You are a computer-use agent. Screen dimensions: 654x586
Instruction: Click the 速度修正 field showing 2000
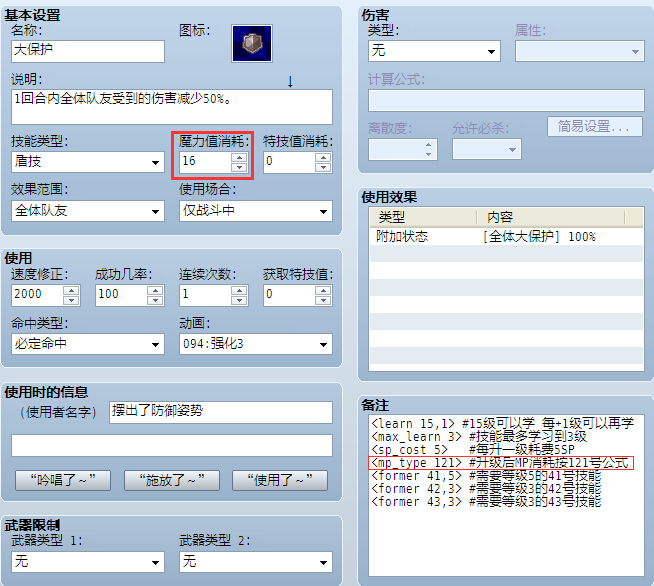(x=38, y=295)
